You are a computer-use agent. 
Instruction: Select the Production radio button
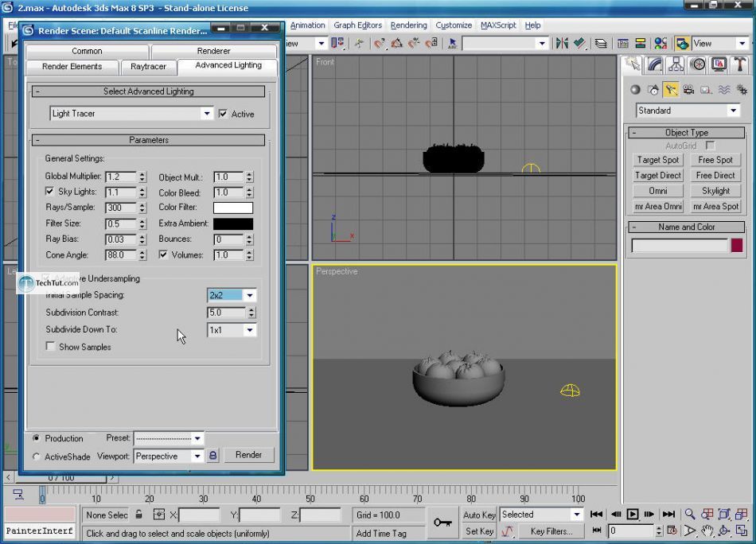36,438
